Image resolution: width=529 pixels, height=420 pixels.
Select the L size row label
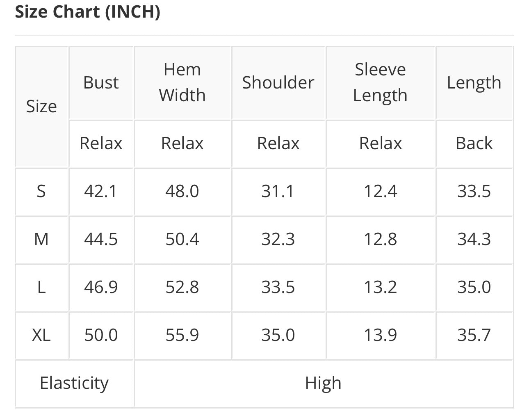(41, 287)
